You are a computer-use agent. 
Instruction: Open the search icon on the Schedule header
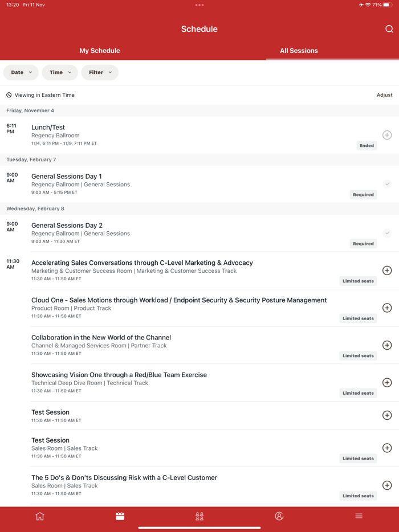click(389, 28)
